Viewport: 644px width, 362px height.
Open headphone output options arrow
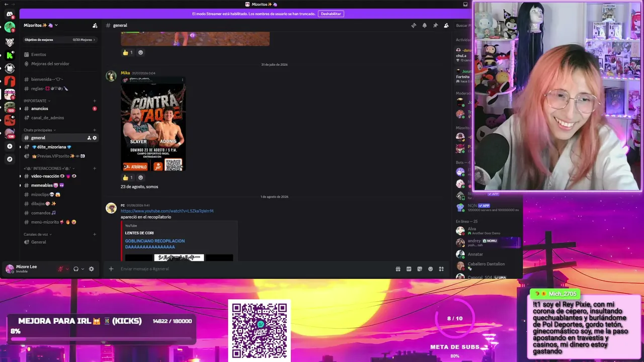tap(83, 269)
